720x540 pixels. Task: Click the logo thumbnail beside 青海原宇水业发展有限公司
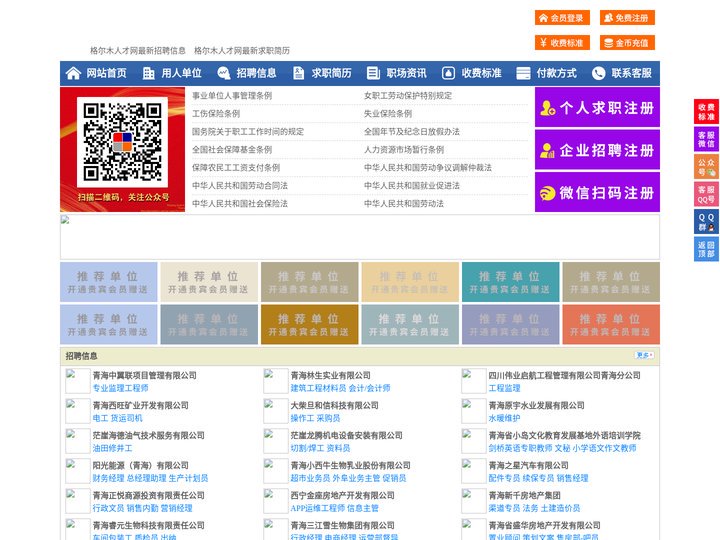click(473, 411)
